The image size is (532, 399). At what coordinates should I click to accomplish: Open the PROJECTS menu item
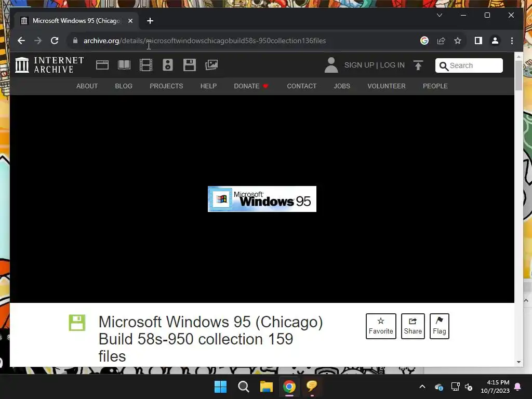166,86
